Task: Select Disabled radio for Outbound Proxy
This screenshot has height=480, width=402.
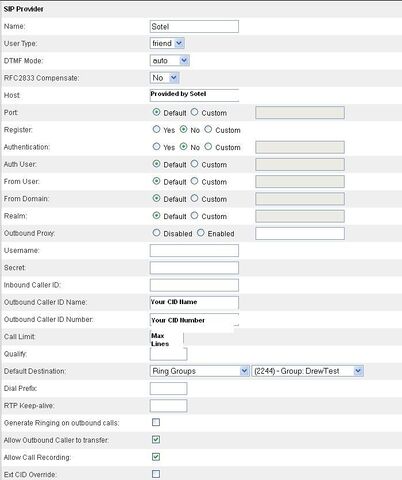Action: point(156,233)
